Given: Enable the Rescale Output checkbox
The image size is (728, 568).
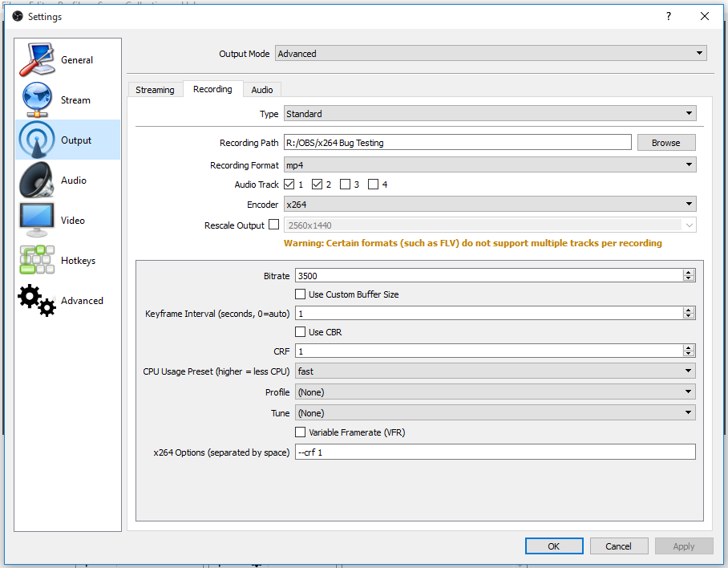Looking at the screenshot, I should [x=274, y=225].
